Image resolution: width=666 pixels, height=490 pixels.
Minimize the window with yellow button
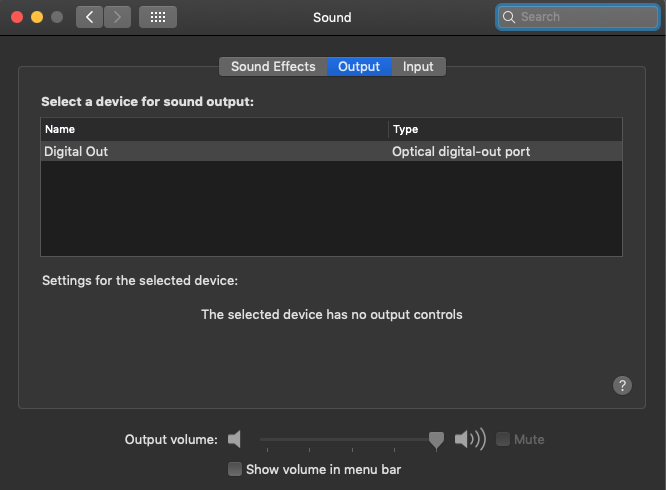coord(37,17)
